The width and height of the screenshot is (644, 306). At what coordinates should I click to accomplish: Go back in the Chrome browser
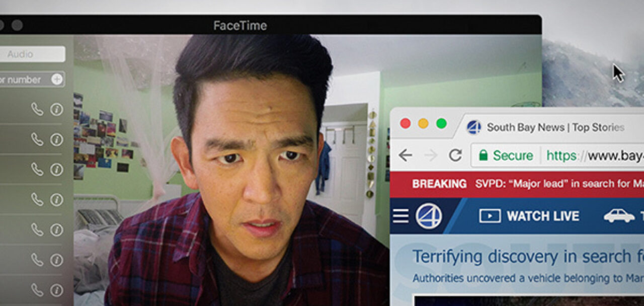click(x=406, y=156)
